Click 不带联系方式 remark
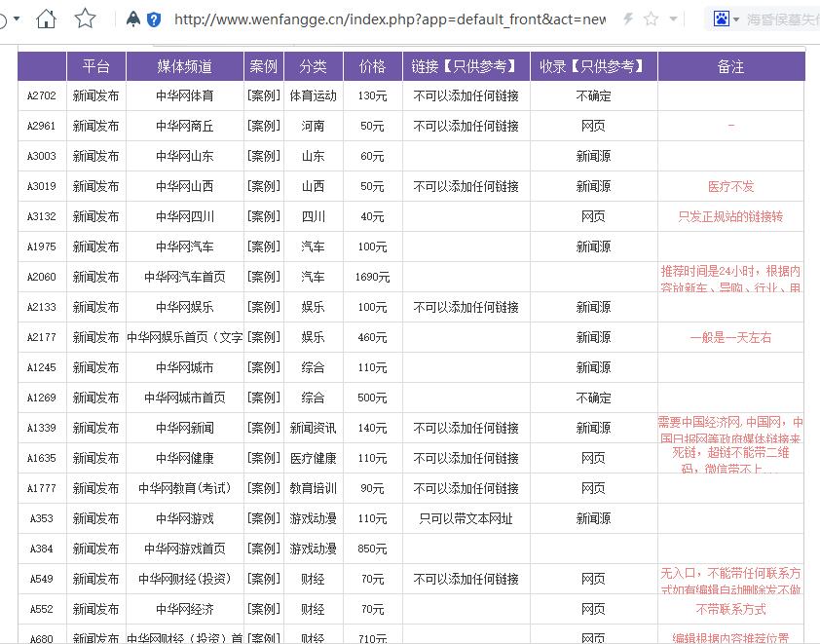 (730, 609)
